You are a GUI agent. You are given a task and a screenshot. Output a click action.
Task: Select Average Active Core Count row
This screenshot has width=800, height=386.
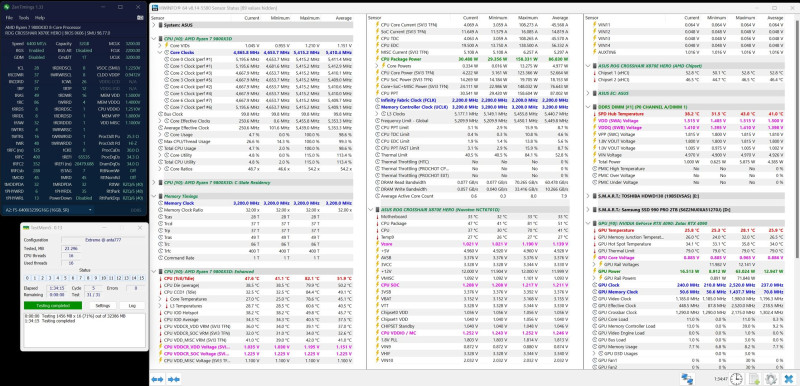pyautogui.click(x=473, y=196)
